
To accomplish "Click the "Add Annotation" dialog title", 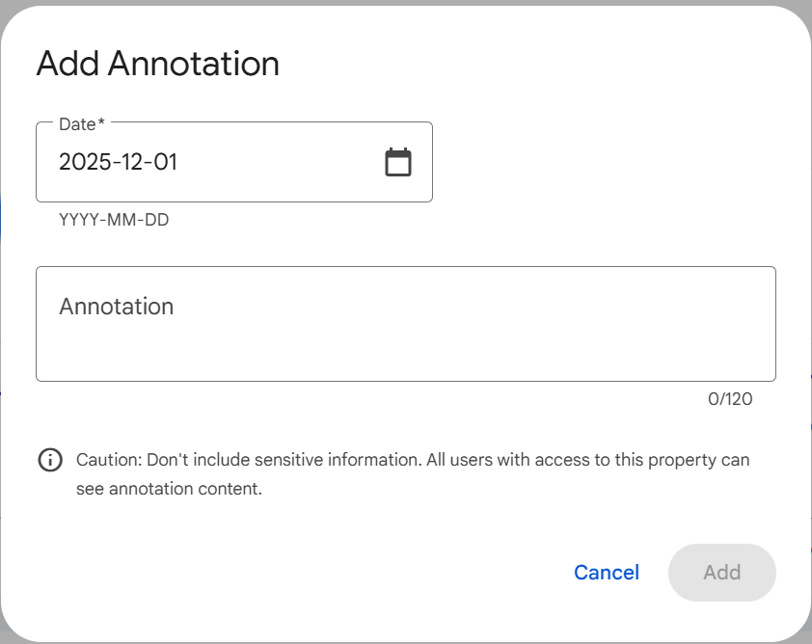I will [158, 64].
